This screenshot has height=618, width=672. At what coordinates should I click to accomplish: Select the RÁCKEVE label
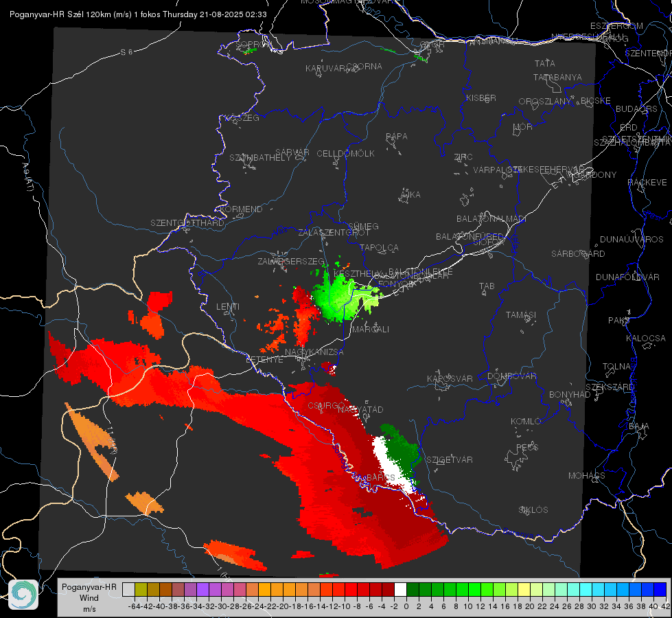(x=647, y=183)
